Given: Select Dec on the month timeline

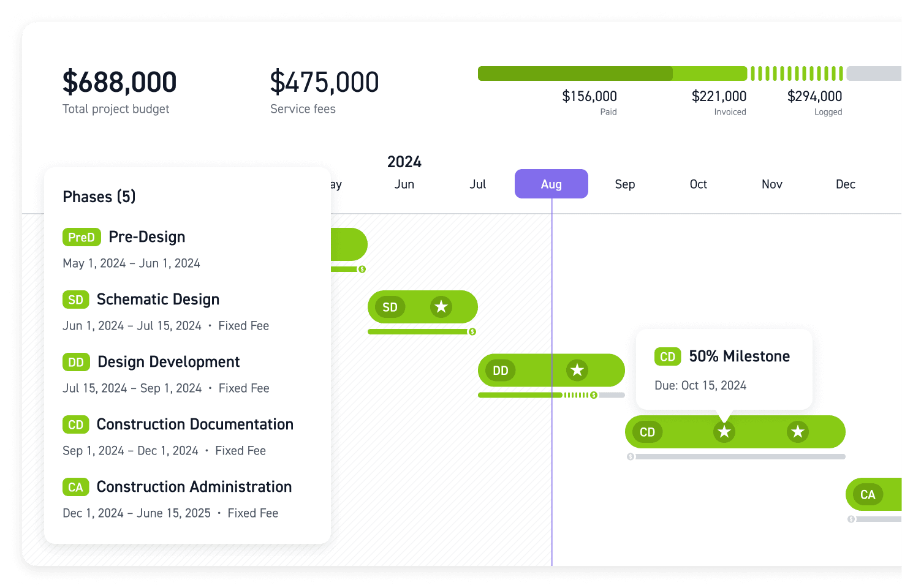Looking at the screenshot, I should 845,184.
